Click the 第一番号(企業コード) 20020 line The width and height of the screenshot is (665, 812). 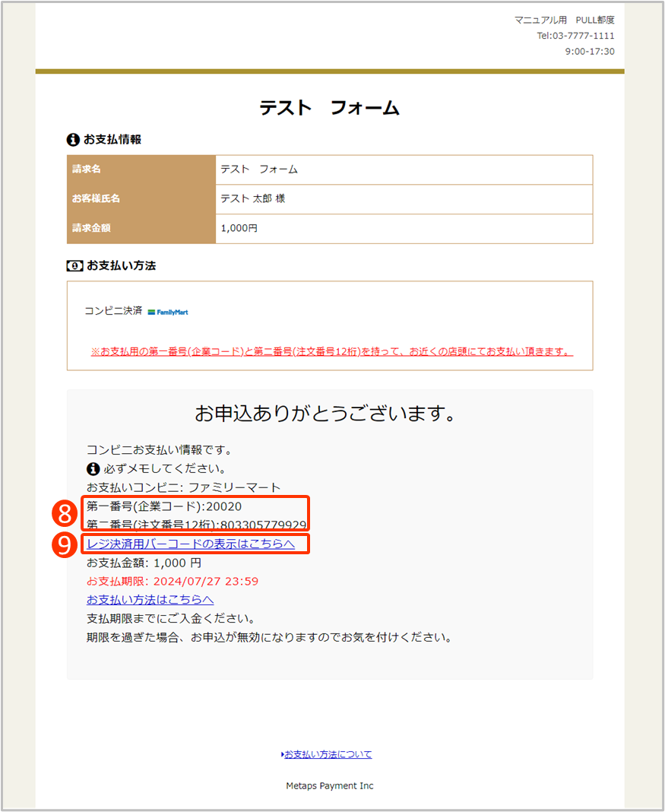pyautogui.click(x=164, y=506)
